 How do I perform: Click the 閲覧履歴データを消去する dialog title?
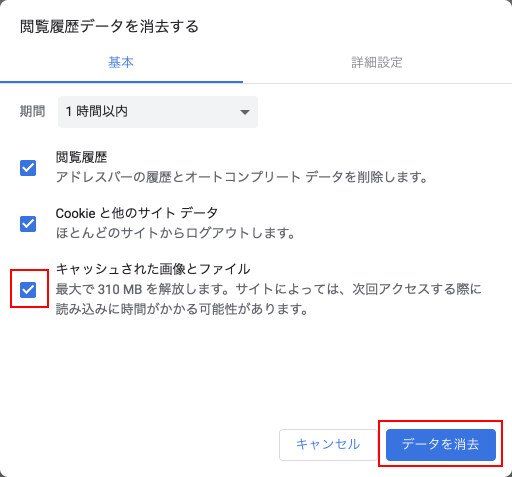click(x=109, y=27)
